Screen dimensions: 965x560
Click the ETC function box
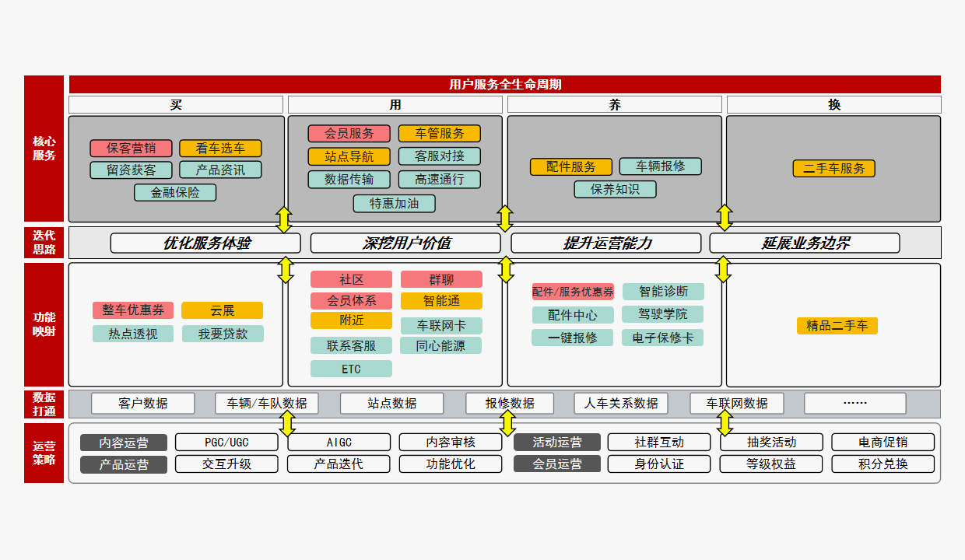click(351, 369)
